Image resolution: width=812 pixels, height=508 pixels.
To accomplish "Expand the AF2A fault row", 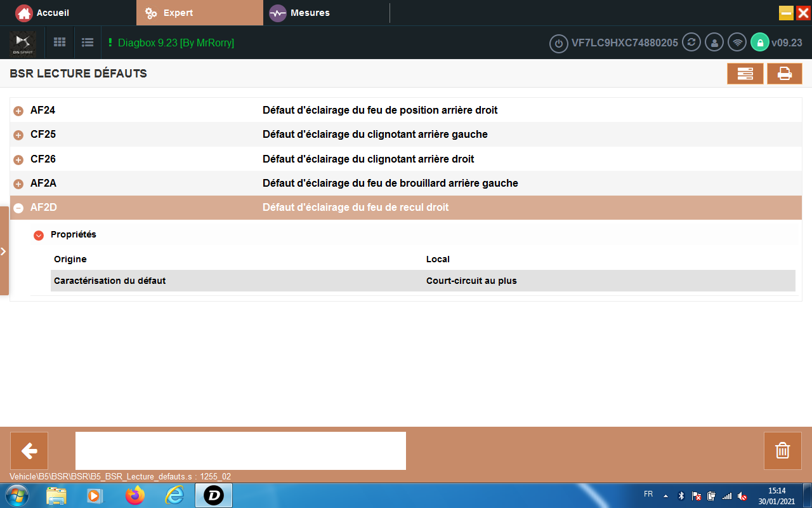I will (18, 184).
